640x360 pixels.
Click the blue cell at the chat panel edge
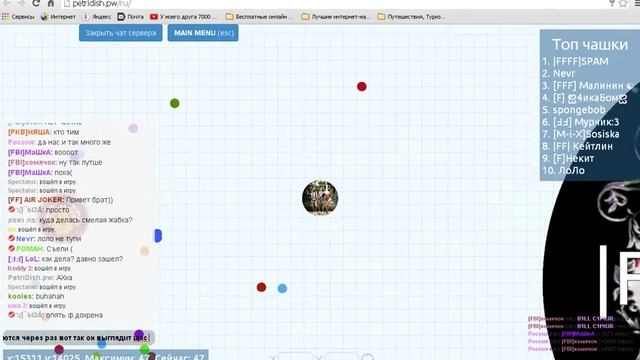click(x=158, y=236)
